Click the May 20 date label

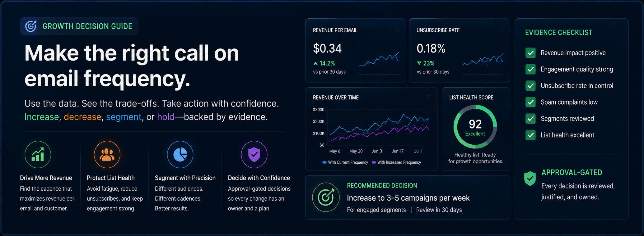click(x=356, y=151)
